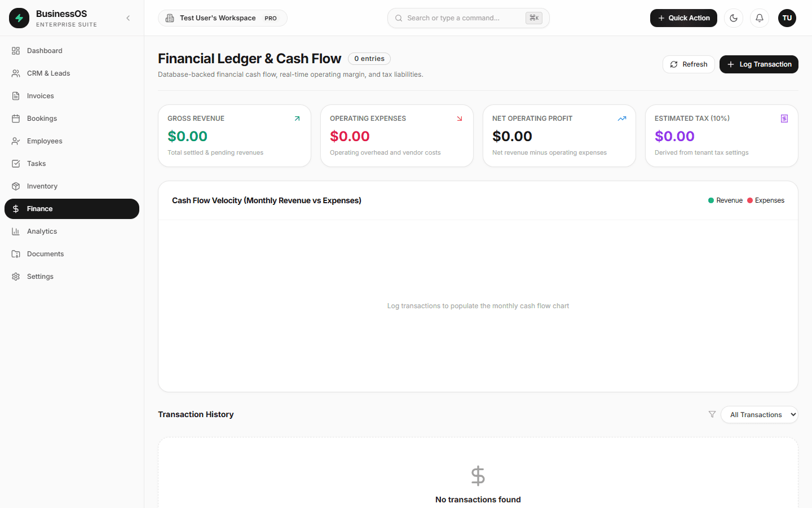Click the ⌘K shortcut badge
The image size is (812, 508).
534,18
